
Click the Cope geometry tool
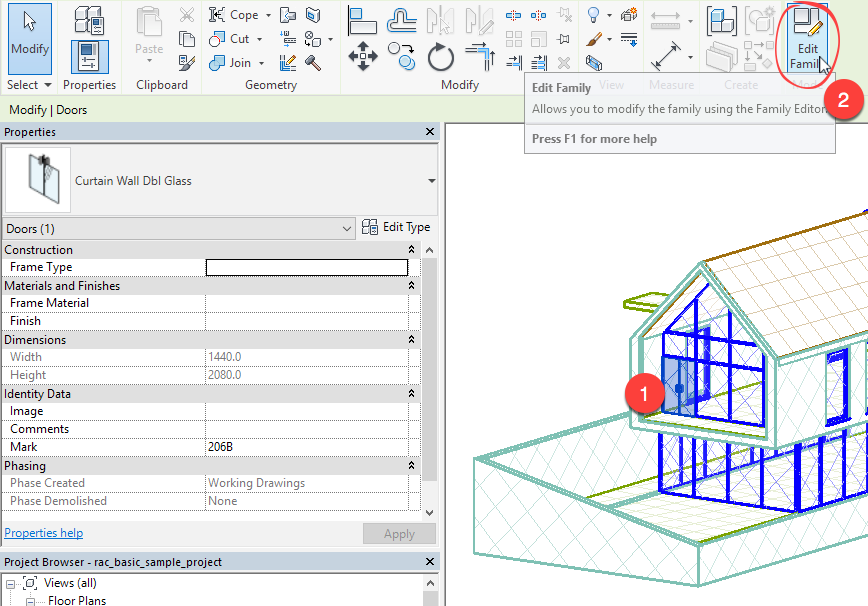(234, 15)
